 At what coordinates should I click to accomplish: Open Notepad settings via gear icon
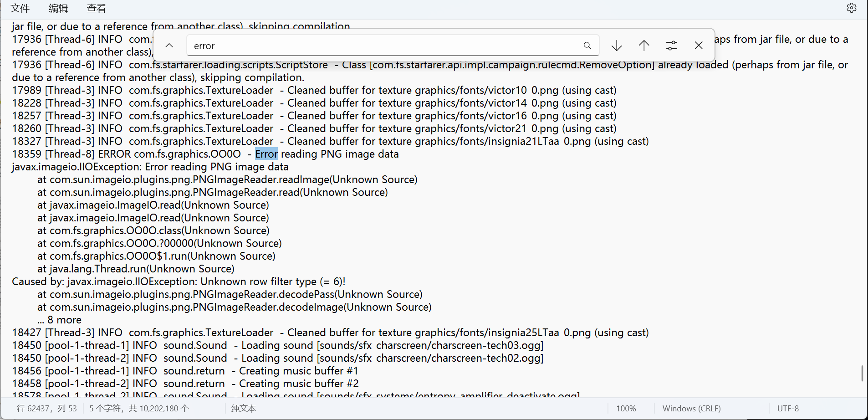[x=851, y=8]
